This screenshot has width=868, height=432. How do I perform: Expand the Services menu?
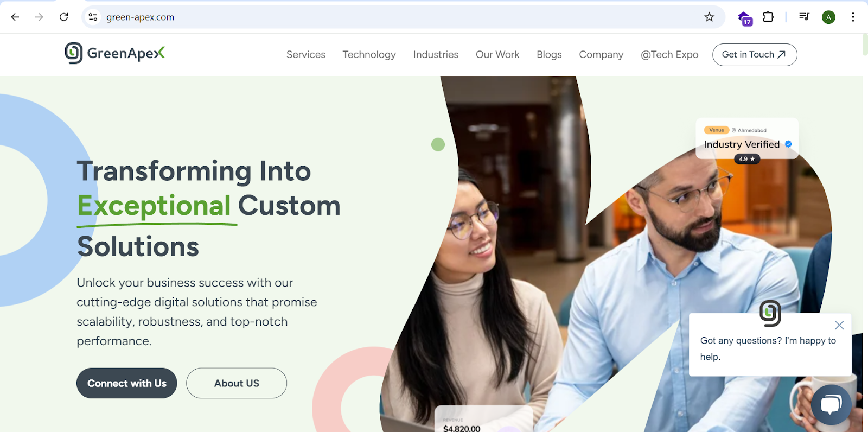(306, 54)
